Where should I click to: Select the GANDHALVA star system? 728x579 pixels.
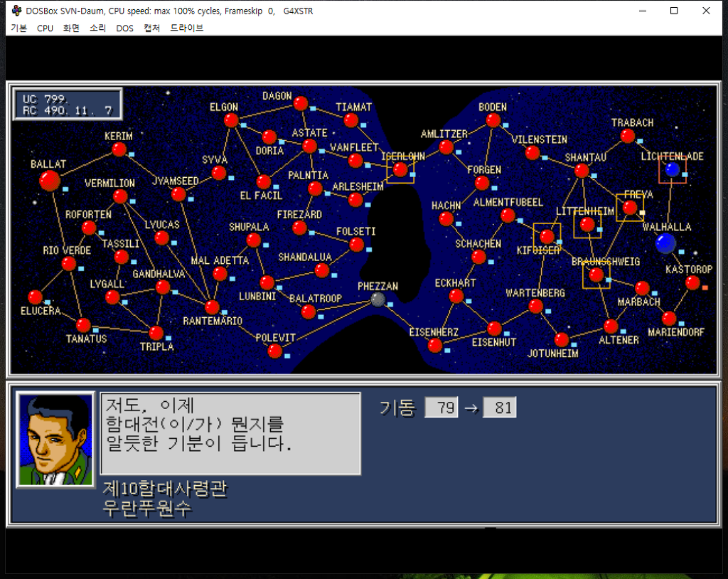coord(163,287)
